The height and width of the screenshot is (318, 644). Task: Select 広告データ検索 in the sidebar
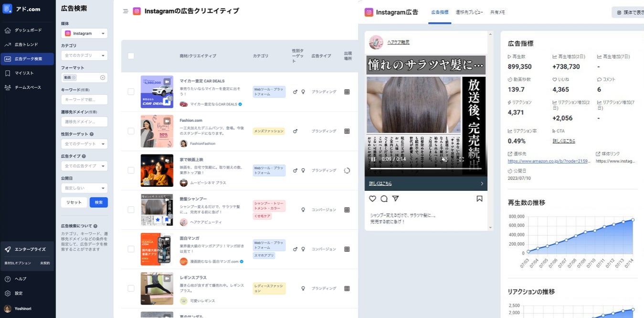(x=27, y=59)
